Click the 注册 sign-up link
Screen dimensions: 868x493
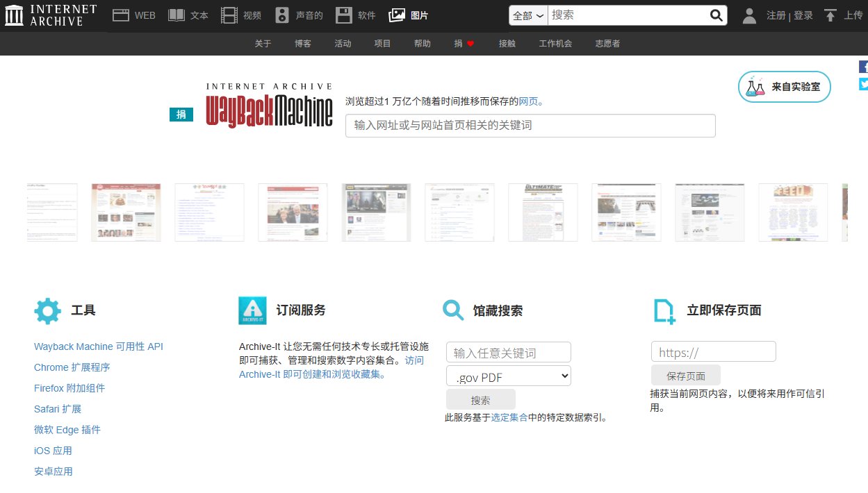776,15
